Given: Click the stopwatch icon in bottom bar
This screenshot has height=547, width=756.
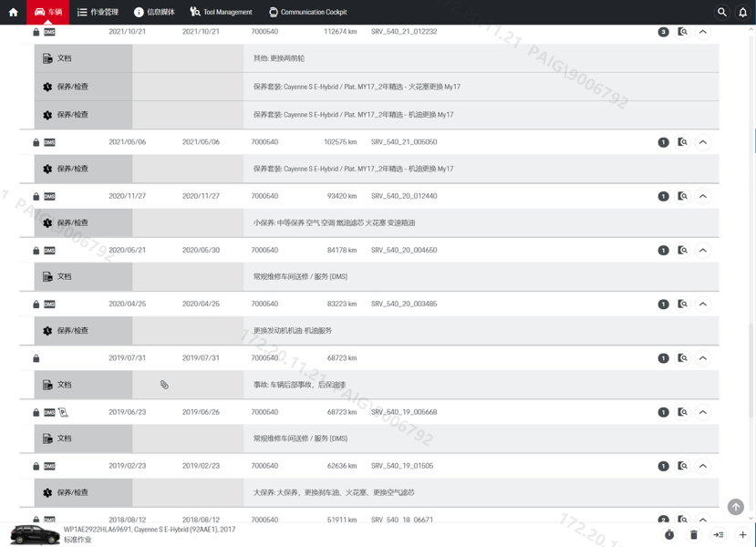Looking at the screenshot, I should 669,534.
